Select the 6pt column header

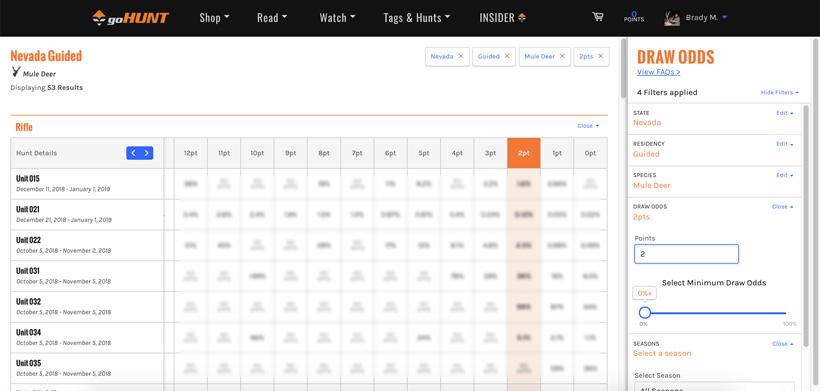[x=391, y=153]
